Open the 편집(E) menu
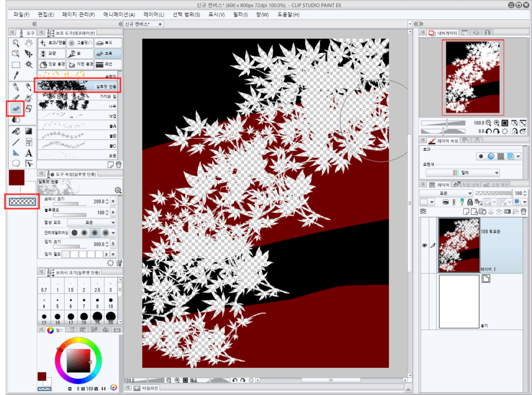The image size is (532, 395). (46, 14)
